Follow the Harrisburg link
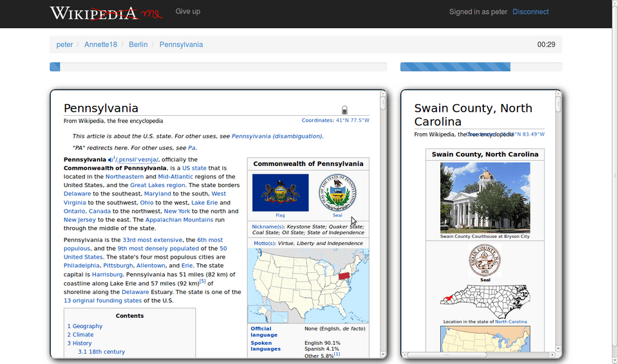This screenshot has height=364, width=618. click(108, 275)
